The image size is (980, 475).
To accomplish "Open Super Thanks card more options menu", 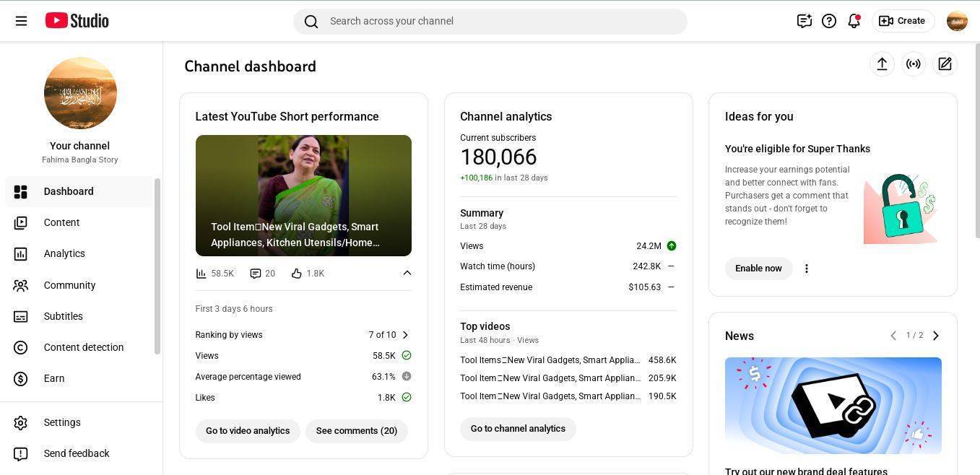I will click(807, 269).
